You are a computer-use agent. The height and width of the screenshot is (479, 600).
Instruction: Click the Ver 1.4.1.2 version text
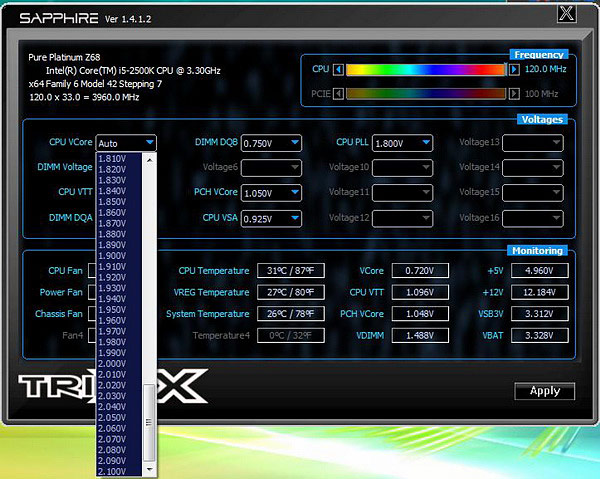(128, 19)
